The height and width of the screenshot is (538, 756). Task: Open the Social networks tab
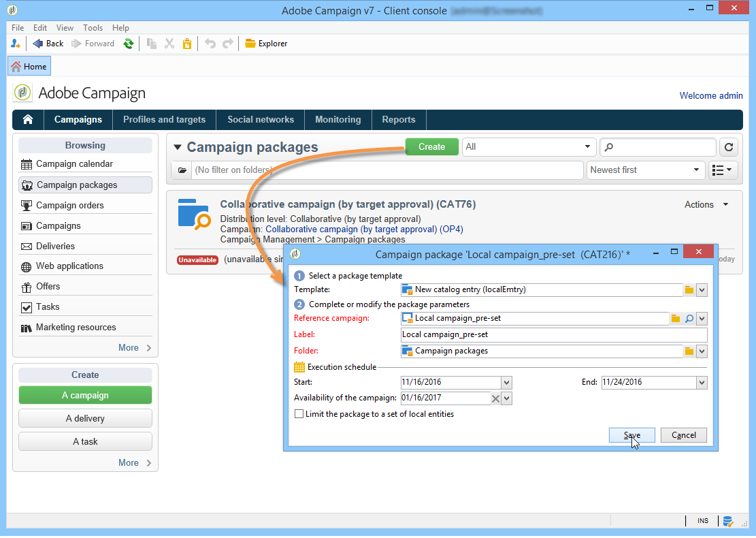pos(261,120)
